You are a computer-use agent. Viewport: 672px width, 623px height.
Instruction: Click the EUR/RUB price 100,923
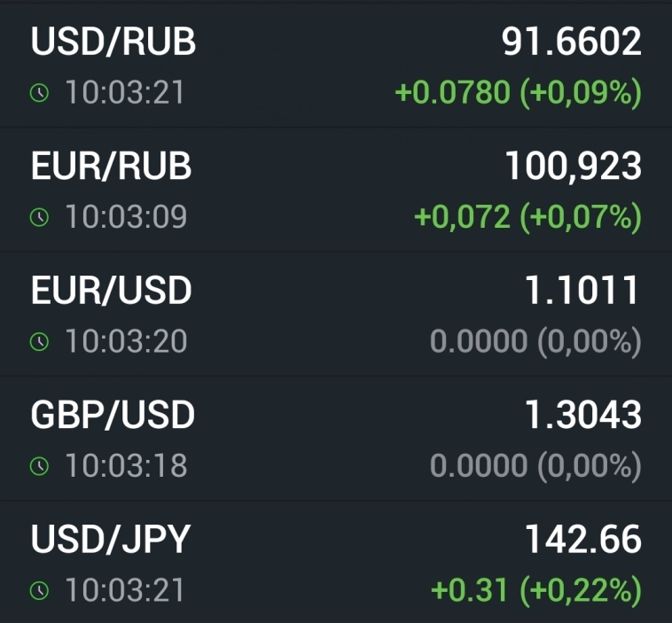click(x=573, y=166)
